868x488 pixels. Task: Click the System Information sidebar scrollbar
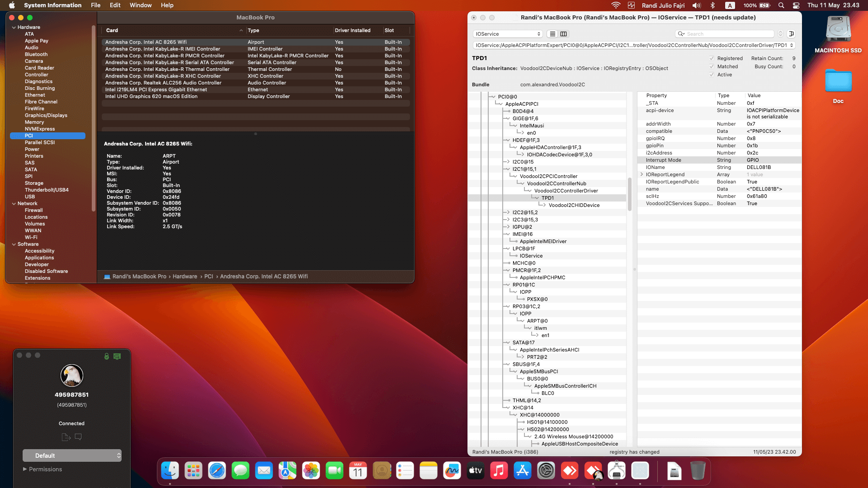[x=94, y=118]
